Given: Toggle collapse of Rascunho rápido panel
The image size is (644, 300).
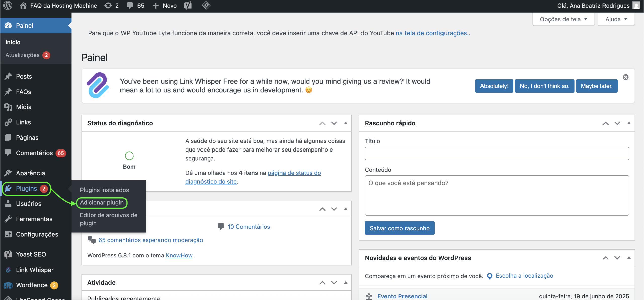Looking at the screenshot, I should pyautogui.click(x=629, y=123).
